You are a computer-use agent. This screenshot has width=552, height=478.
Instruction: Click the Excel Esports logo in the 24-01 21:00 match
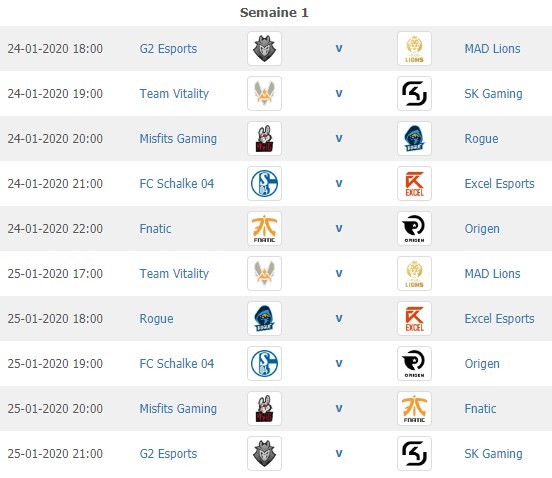414,183
